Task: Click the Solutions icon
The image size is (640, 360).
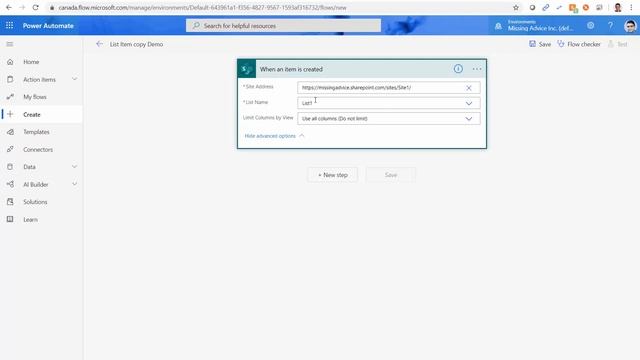Action: (x=10, y=202)
